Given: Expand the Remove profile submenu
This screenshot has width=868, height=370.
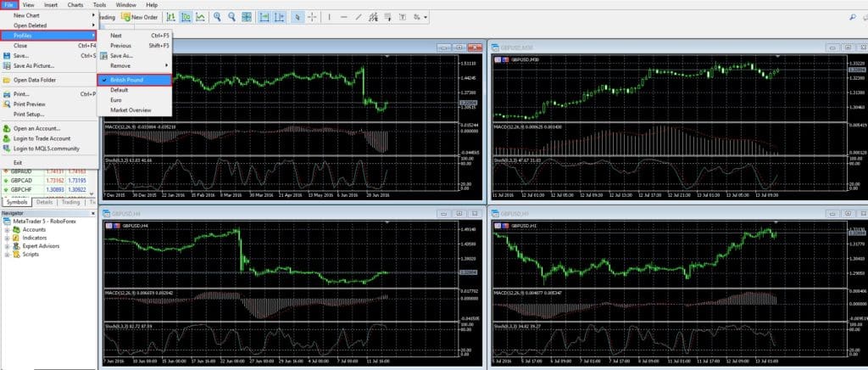Looking at the screenshot, I should tap(135, 65).
